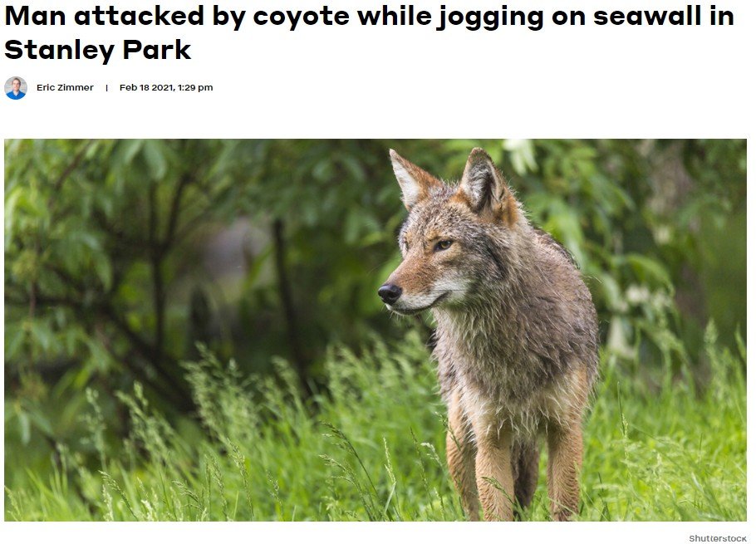The width and height of the screenshot is (756, 544).
Task: Click the word 'jogging' in the headline
Action: coord(489,17)
